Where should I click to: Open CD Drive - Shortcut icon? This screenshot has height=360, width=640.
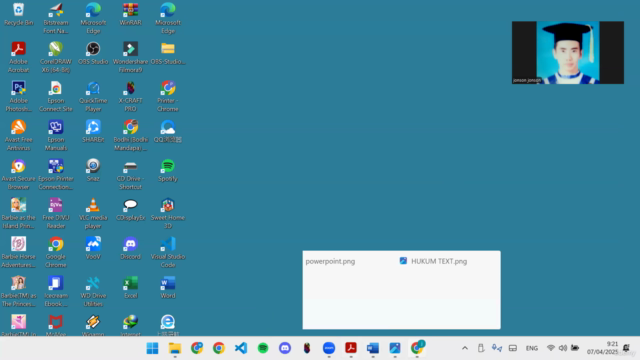[x=131, y=174]
